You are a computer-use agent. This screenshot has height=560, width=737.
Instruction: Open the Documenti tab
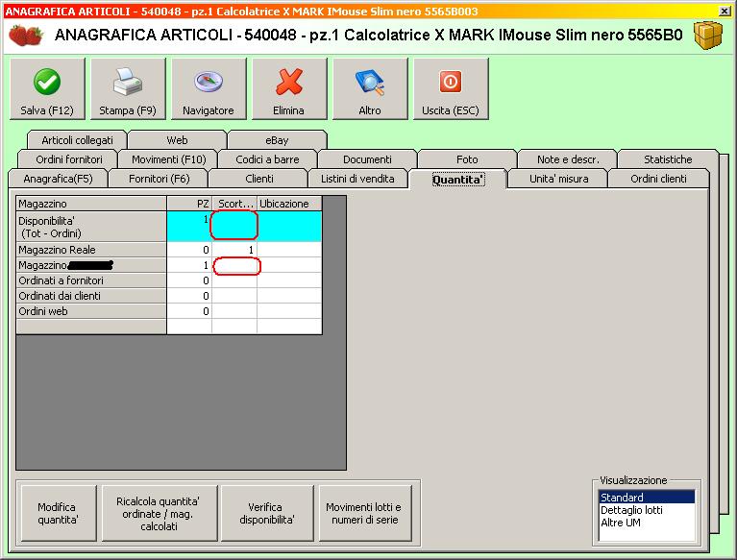point(367,159)
